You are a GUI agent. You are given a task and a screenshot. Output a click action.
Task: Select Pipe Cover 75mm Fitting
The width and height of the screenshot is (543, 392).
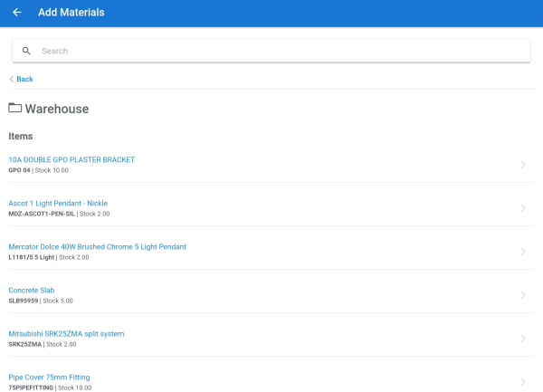click(49, 378)
